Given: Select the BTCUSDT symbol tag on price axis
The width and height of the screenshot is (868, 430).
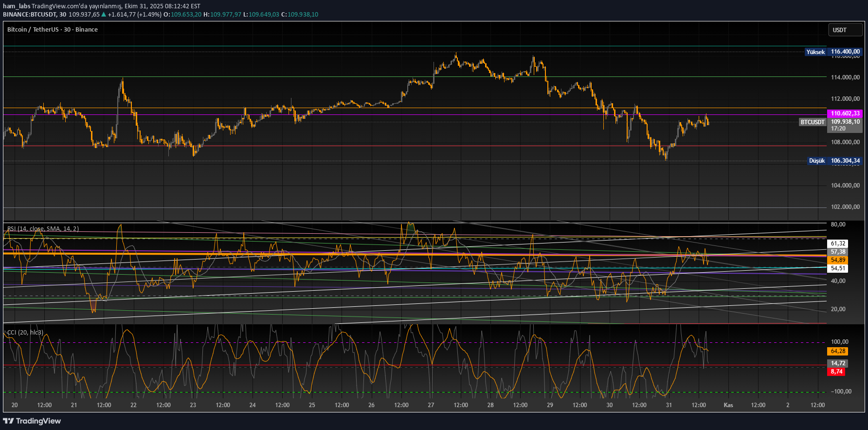Looking at the screenshot, I should (813, 122).
